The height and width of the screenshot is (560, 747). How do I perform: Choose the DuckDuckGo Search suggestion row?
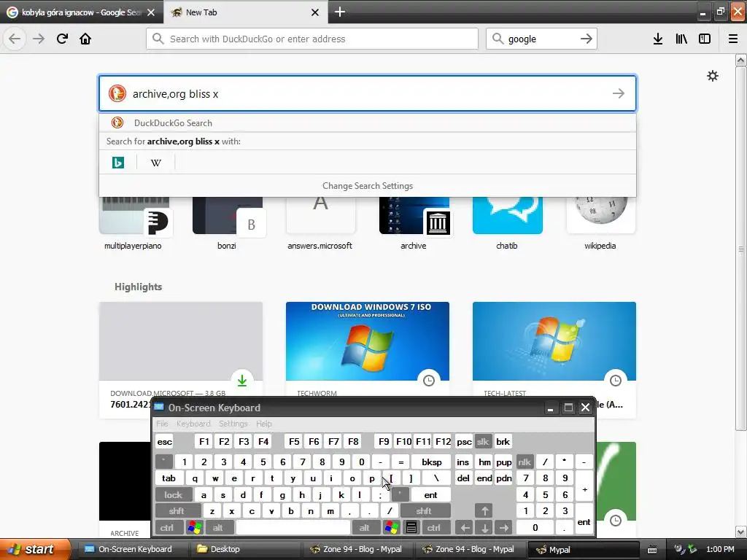368,122
